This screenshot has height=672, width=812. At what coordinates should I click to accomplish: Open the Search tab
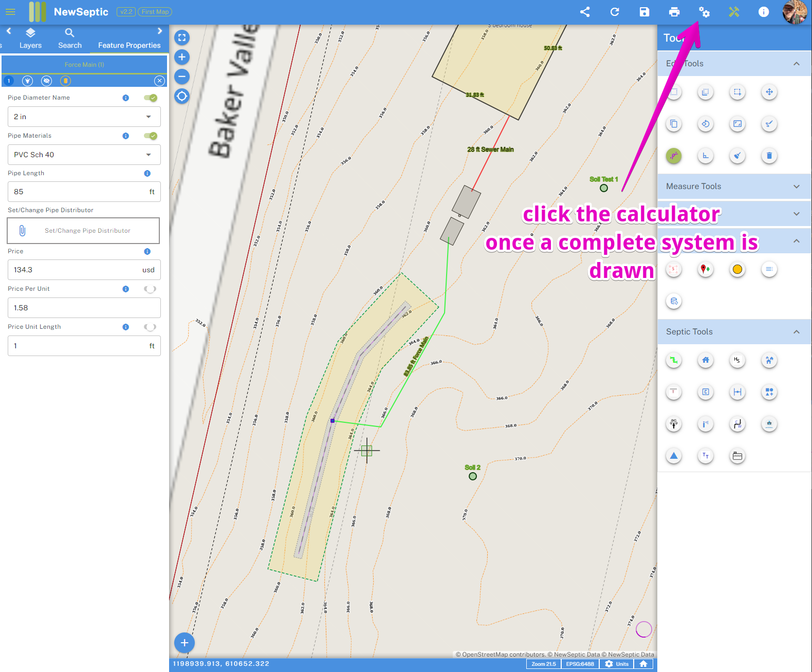(70, 39)
